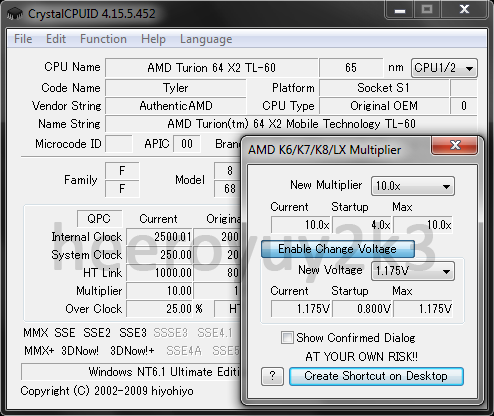This screenshot has height=416, width=494.
Task: Expand the New Voltage 1.175V dropdown
Action: (x=413, y=271)
